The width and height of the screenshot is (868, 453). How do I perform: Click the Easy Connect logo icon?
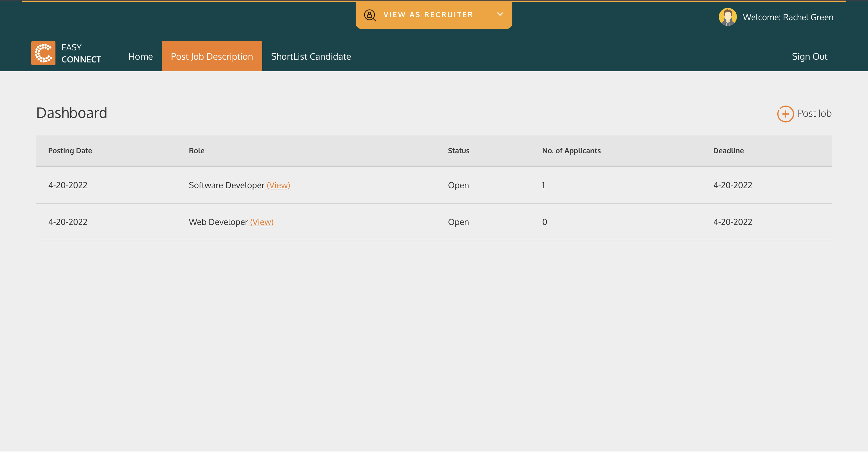pos(43,53)
